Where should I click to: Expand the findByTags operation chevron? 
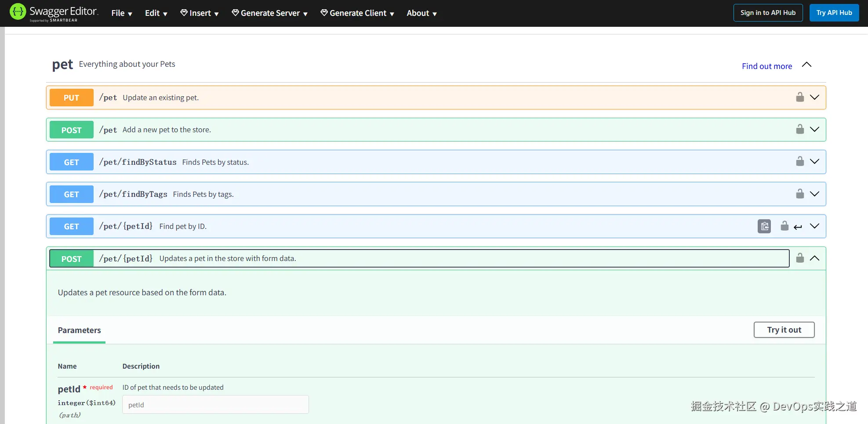pos(814,194)
